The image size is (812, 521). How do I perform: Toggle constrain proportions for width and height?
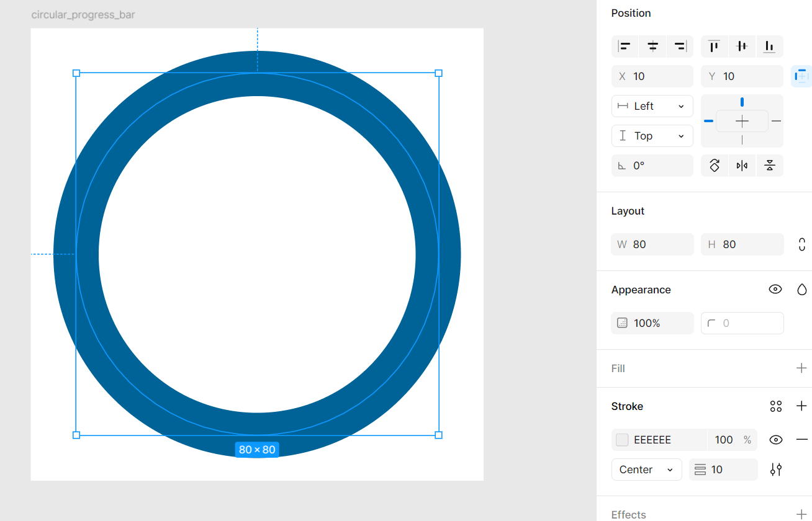[801, 244]
